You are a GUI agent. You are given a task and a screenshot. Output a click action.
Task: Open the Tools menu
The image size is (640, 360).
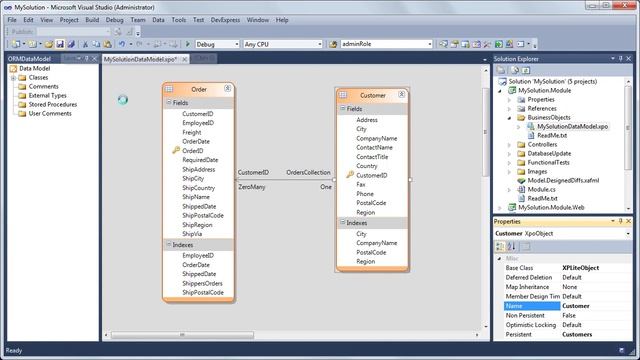click(178, 20)
